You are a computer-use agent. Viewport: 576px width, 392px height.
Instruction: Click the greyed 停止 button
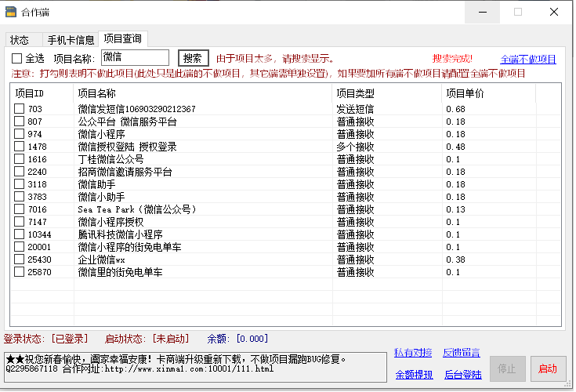507,368
